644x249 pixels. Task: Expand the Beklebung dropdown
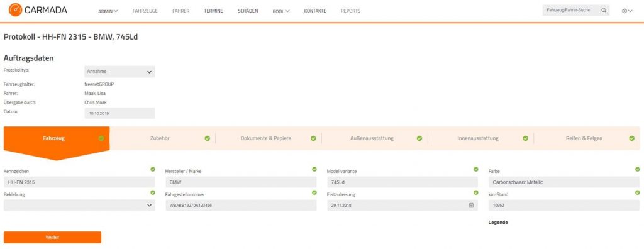pyautogui.click(x=79, y=206)
